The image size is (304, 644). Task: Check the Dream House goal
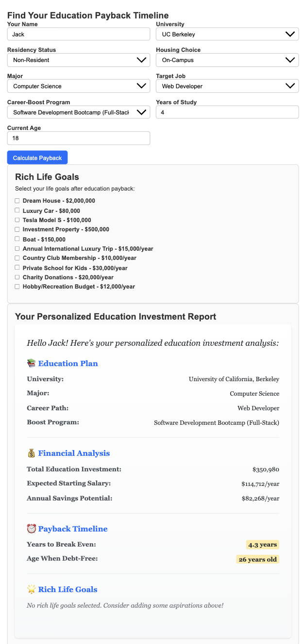click(x=17, y=200)
